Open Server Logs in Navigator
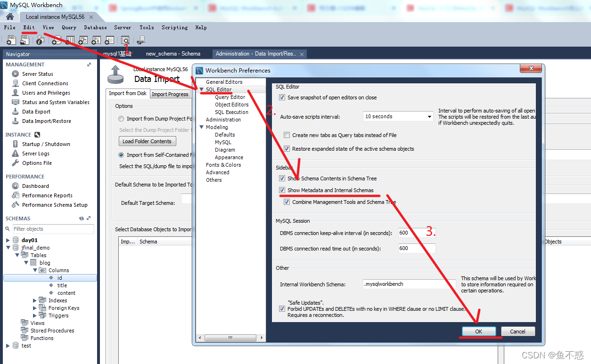 pyautogui.click(x=36, y=154)
